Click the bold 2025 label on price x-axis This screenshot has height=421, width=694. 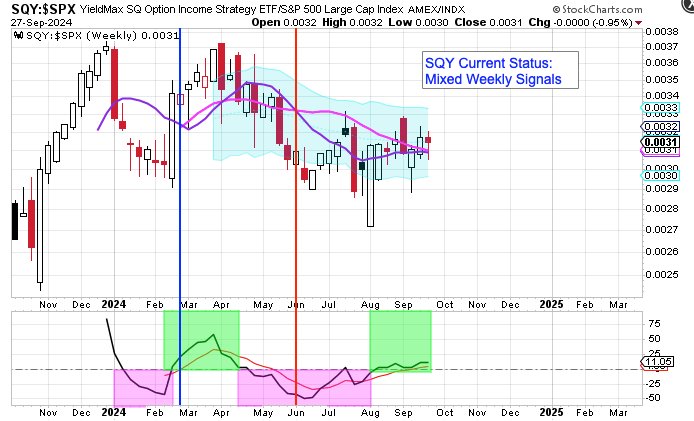pyautogui.click(x=550, y=301)
